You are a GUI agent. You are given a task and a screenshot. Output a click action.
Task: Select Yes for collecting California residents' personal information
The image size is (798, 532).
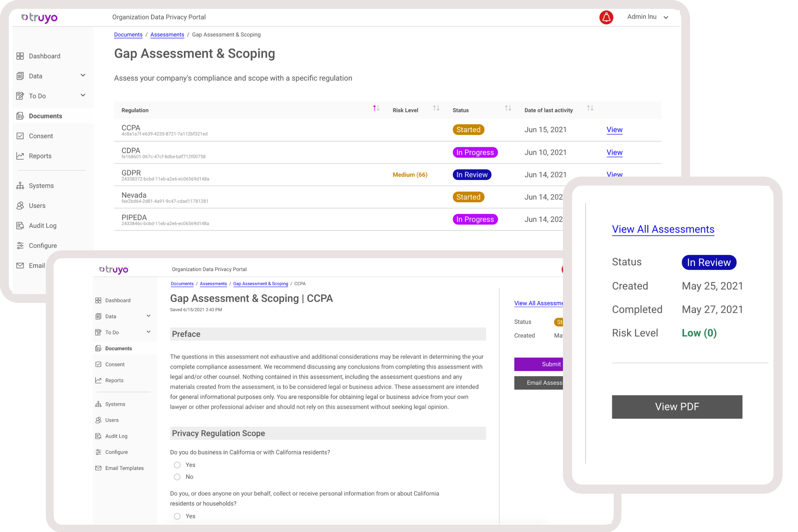(177, 516)
